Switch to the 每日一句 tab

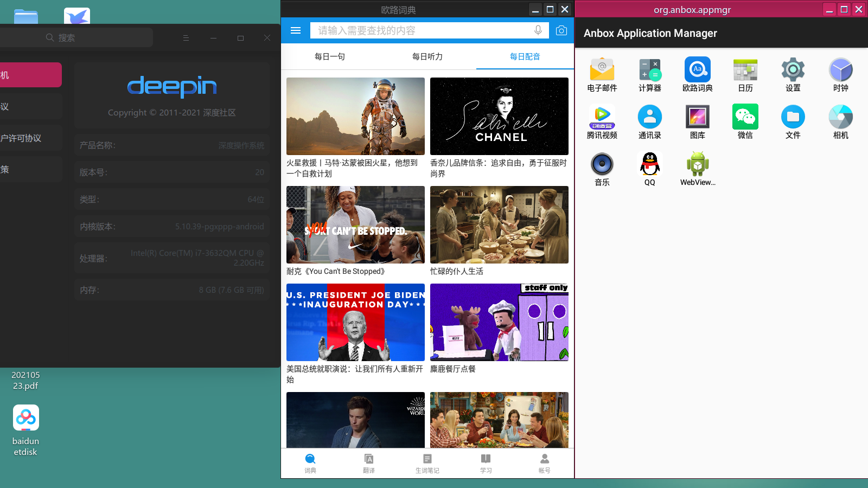pyautogui.click(x=330, y=56)
